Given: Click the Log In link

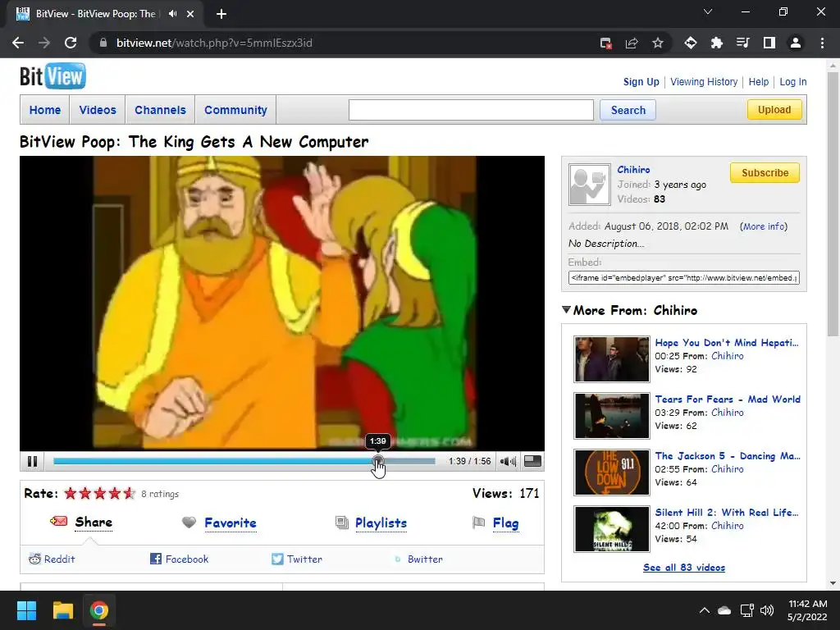Looking at the screenshot, I should pos(793,82).
